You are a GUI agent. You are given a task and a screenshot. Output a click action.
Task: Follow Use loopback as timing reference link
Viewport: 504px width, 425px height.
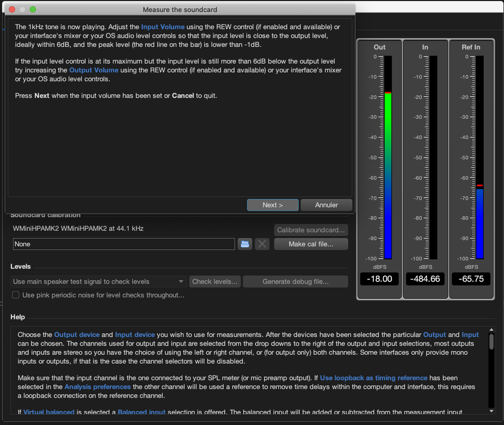click(x=374, y=378)
